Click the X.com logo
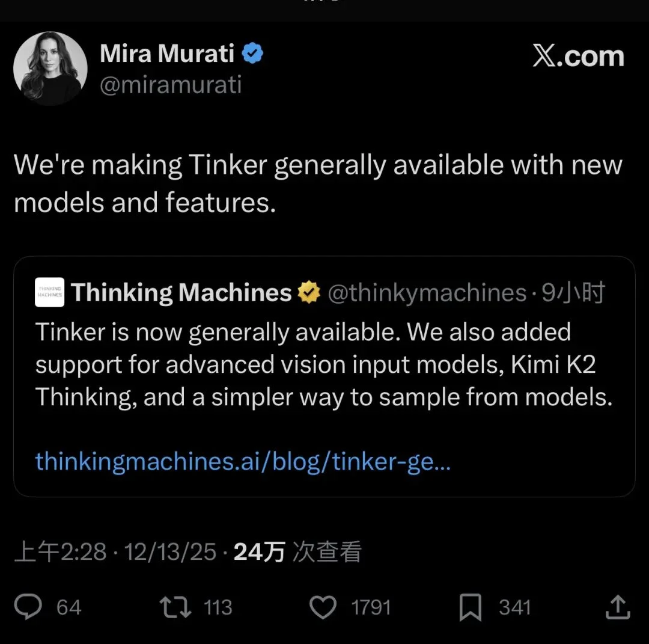The width and height of the screenshot is (649, 644). (x=579, y=56)
